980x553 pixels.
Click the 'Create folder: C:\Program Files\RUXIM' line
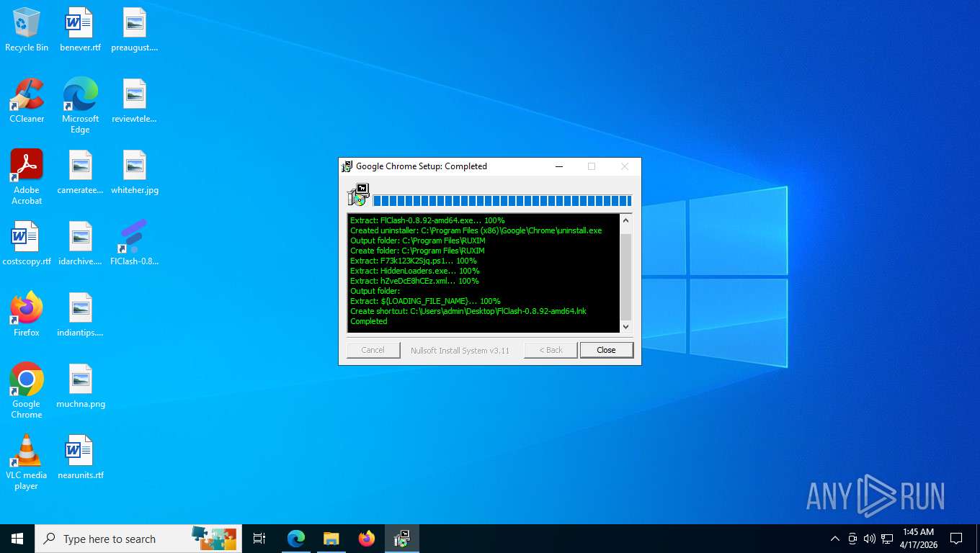tap(417, 251)
